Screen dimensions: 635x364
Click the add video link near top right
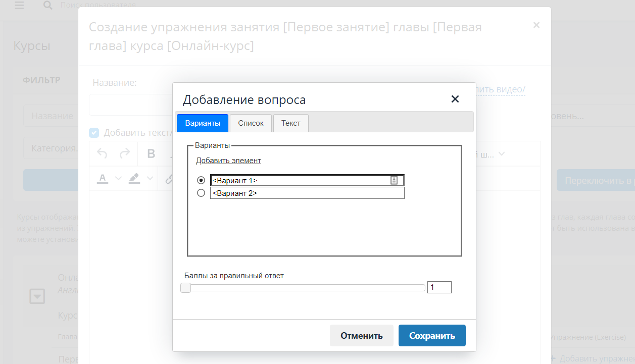(x=501, y=89)
